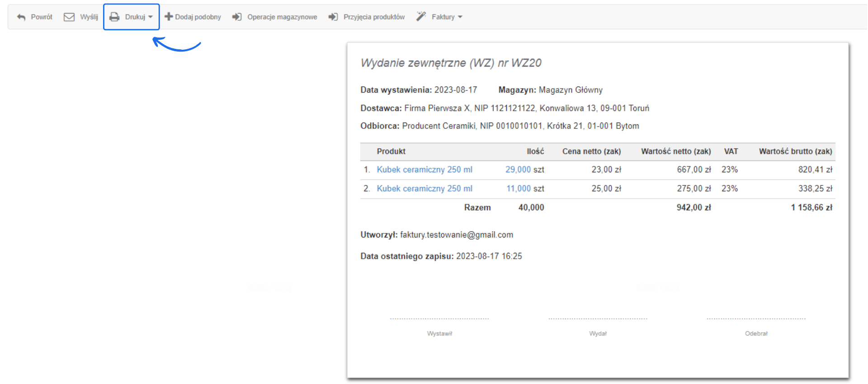
Task: Click the Drukuj label text
Action: point(135,17)
